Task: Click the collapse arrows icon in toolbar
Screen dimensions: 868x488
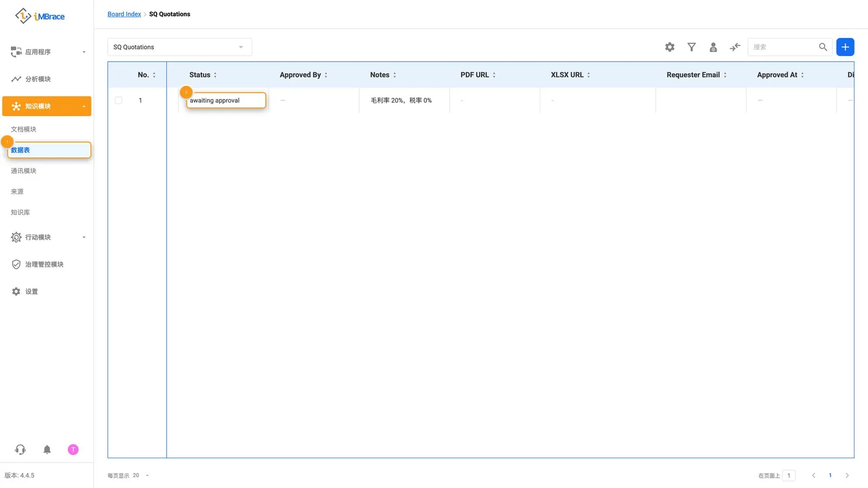Action: (x=735, y=47)
